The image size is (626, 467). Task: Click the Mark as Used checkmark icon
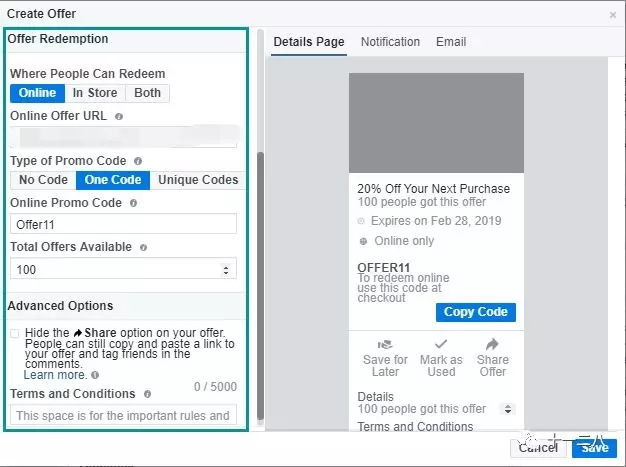point(441,344)
